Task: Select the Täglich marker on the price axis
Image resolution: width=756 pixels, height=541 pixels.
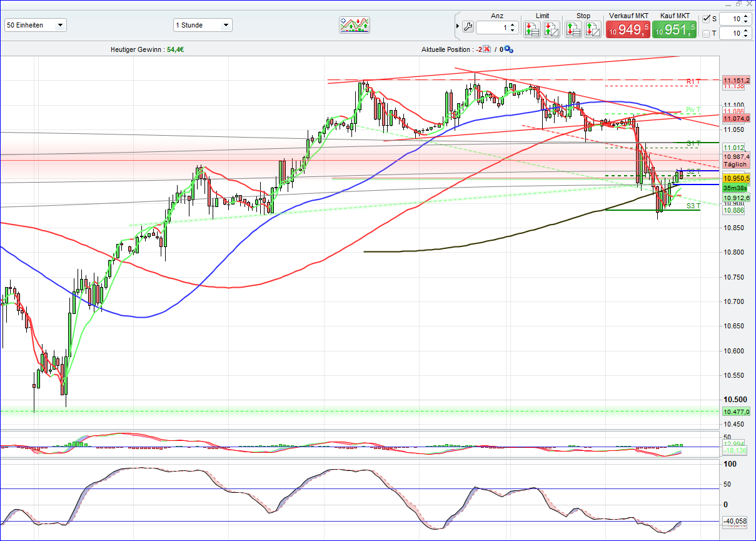Action: 735,163
